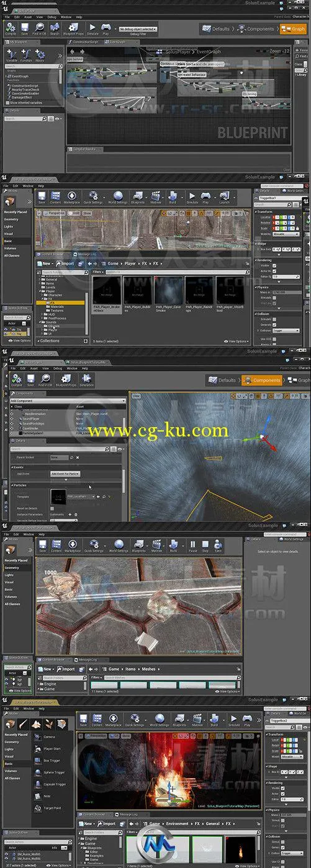This screenshot has width=311, height=868.
Task: Open Mobility Movable dropdown for TriggerBox1
Action: click(x=286, y=234)
